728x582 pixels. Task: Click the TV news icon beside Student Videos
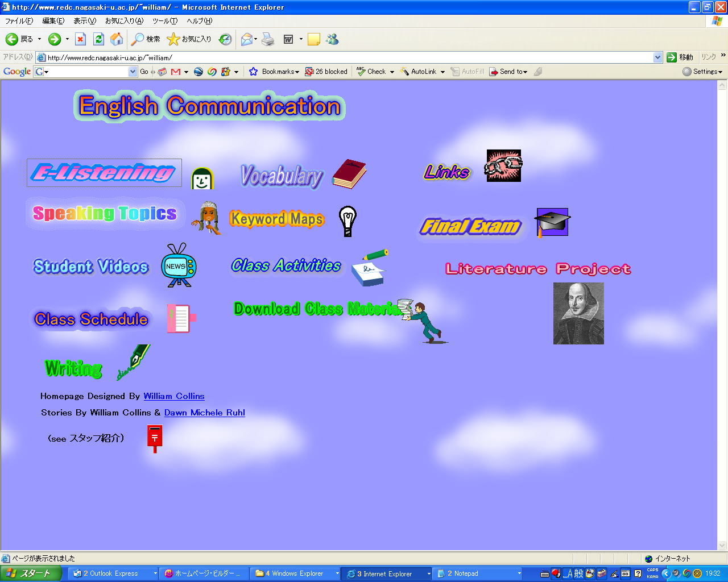[178, 265]
